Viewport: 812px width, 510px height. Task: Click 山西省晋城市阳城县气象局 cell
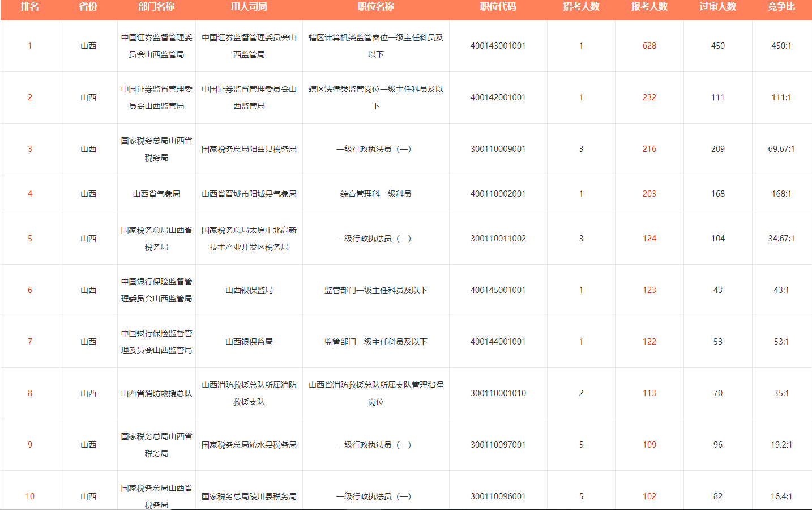[249, 194]
